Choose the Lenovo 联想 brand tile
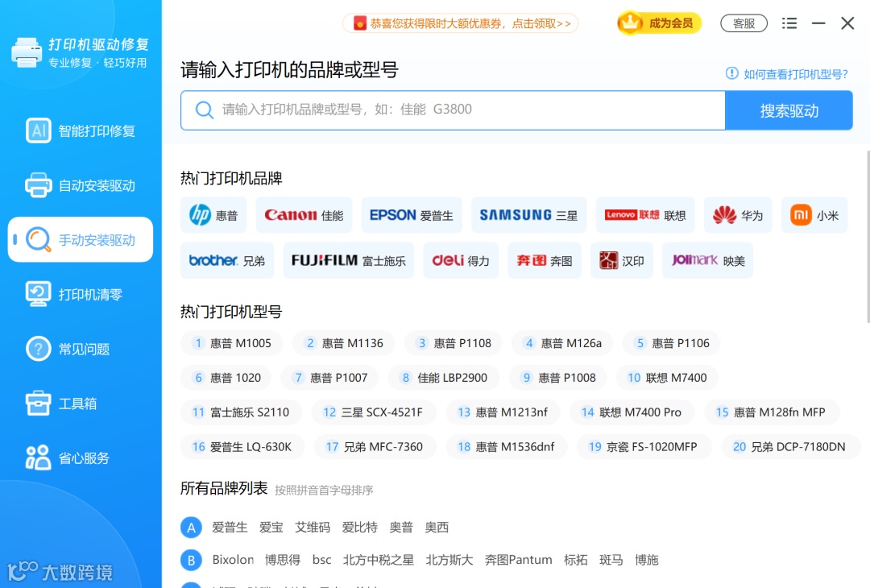The image size is (870, 588). click(645, 215)
